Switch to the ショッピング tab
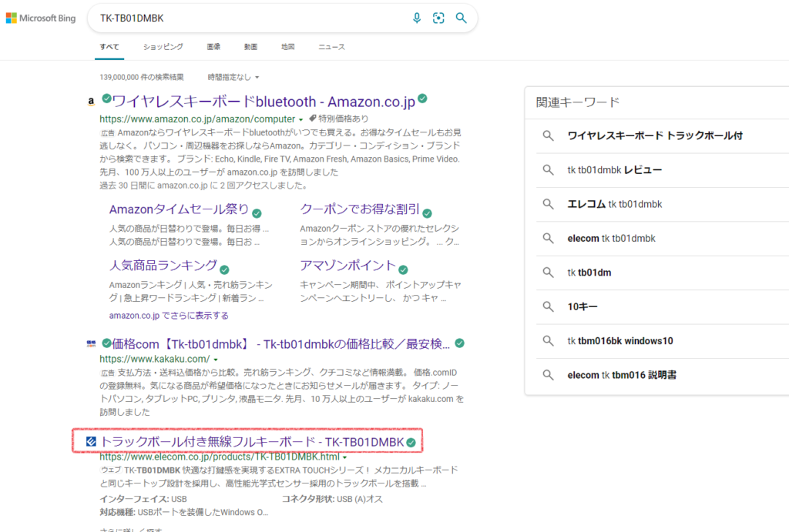The width and height of the screenshot is (789, 532). tap(163, 47)
